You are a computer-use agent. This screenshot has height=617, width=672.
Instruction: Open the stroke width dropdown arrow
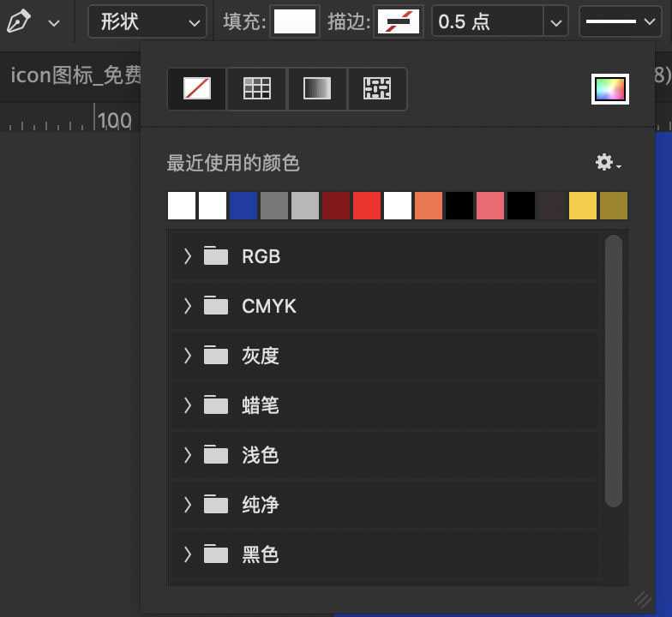point(557,21)
